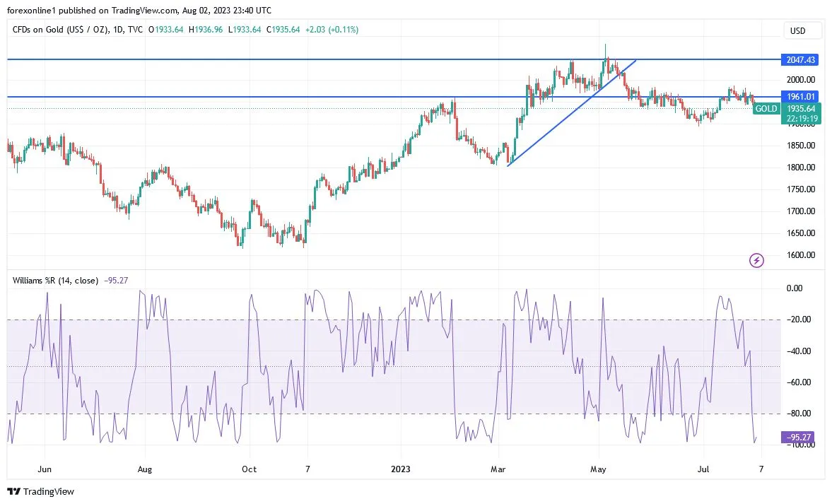This screenshot has width=832, height=504.
Task: Click the TradingView logo at bottom left
Action: [41, 492]
